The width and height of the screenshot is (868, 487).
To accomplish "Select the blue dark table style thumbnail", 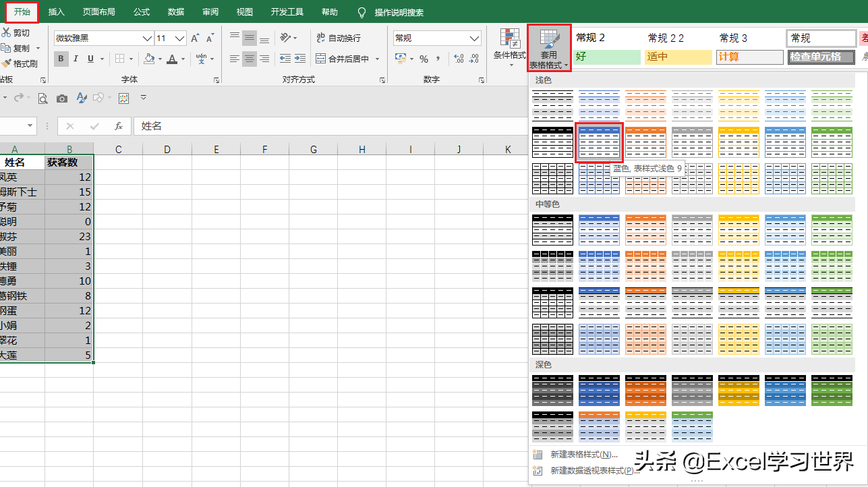I will 599,391.
